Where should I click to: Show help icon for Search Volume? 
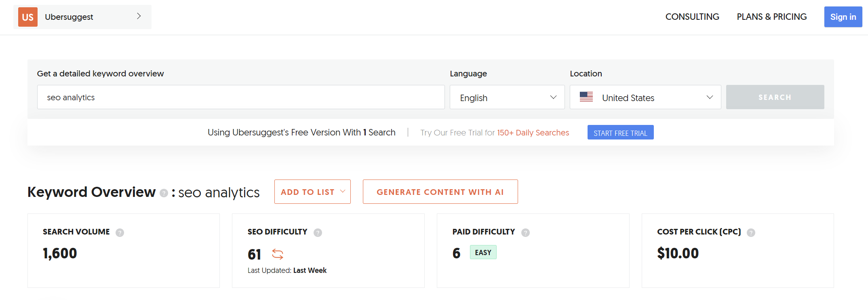pos(120,232)
